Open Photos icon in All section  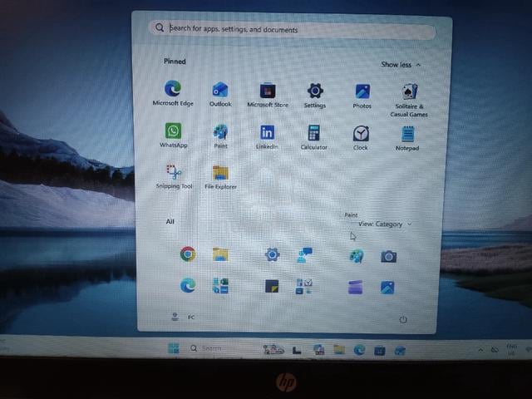387,288
